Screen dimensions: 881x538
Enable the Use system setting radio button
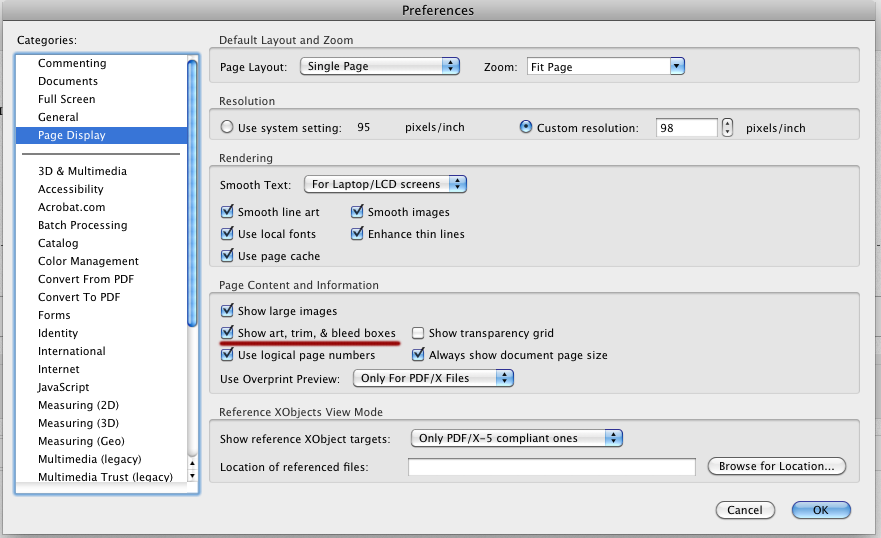(x=227, y=127)
